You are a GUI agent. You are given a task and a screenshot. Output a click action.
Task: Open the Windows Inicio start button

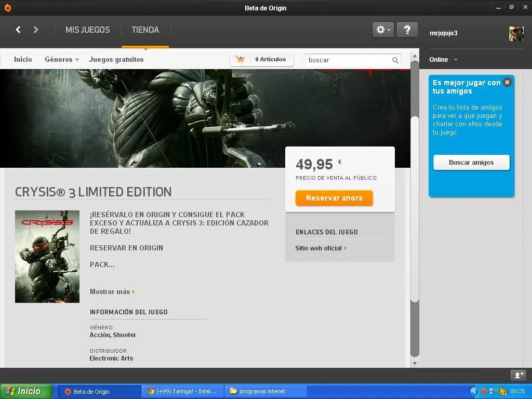[26, 391]
